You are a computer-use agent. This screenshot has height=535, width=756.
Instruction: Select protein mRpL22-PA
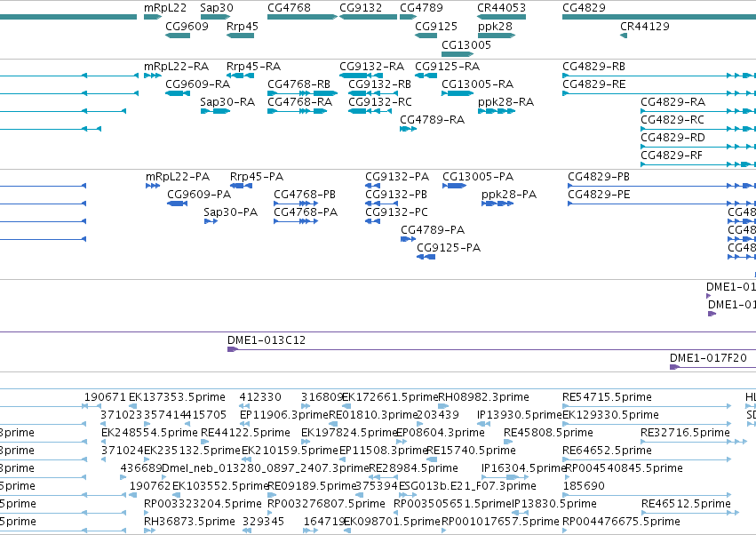coord(153,186)
